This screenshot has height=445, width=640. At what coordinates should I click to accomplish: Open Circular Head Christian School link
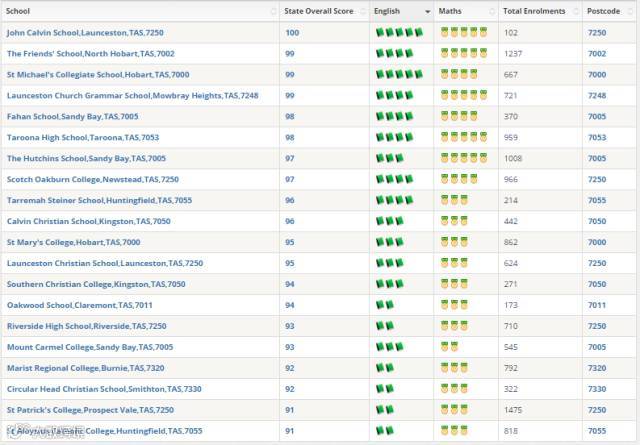pyautogui.click(x=104, y=389)
